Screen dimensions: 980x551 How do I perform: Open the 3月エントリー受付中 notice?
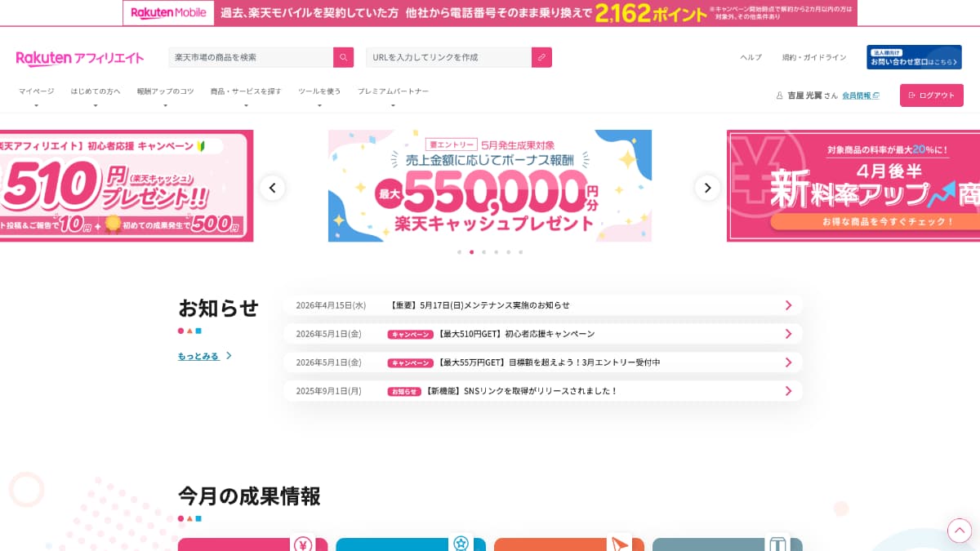coord(543,362)
